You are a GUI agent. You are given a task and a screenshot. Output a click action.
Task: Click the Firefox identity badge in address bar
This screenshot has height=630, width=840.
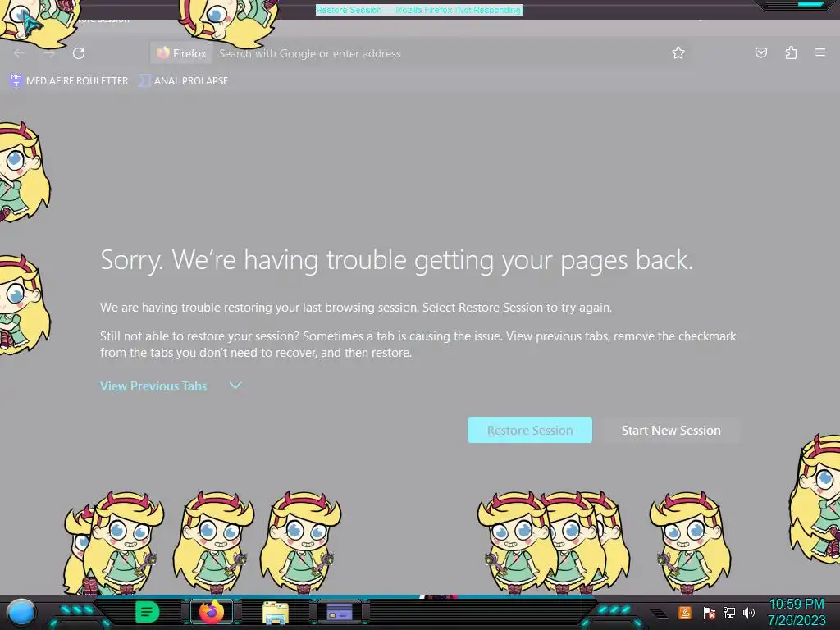tap(181, 53)
